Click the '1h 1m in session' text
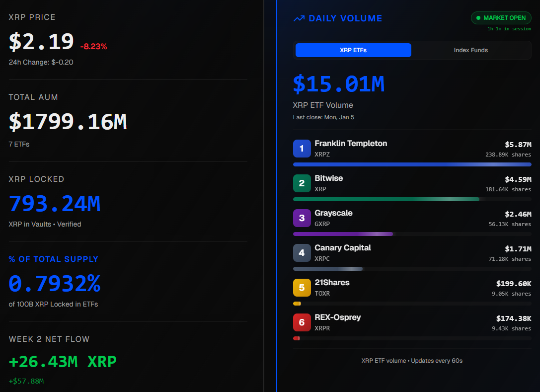The image size is (540, 392). [509, 29]
